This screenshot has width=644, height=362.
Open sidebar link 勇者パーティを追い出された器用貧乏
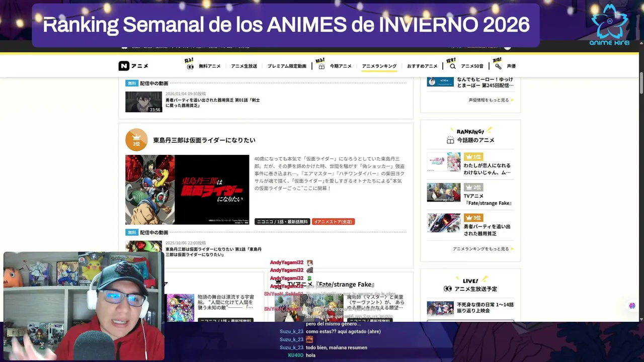pyautogui.click(x=487, y=230)
